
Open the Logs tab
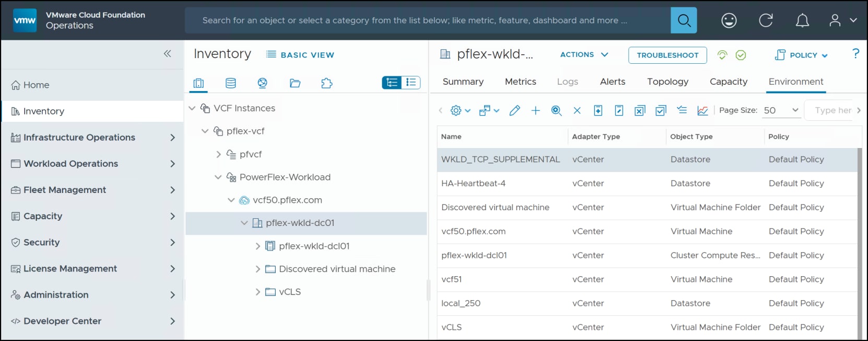pyautogui.click(x=568, y=82)
